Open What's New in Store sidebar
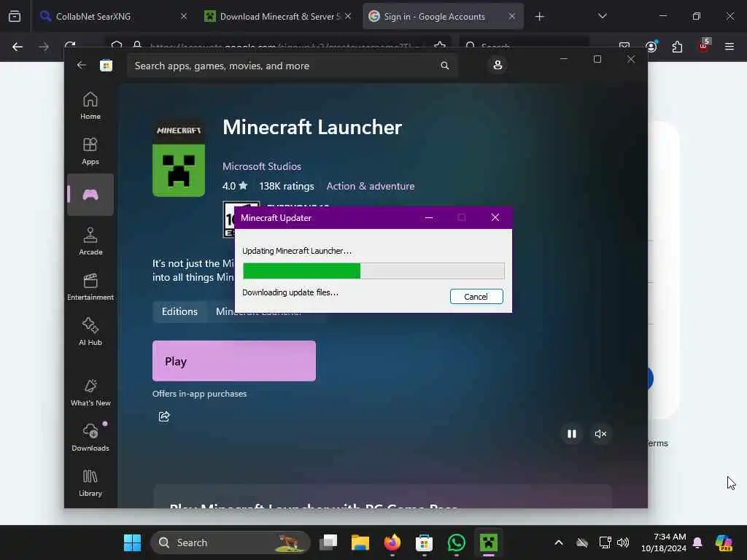The height and width of the screenshot is (560, 747). 90,392
